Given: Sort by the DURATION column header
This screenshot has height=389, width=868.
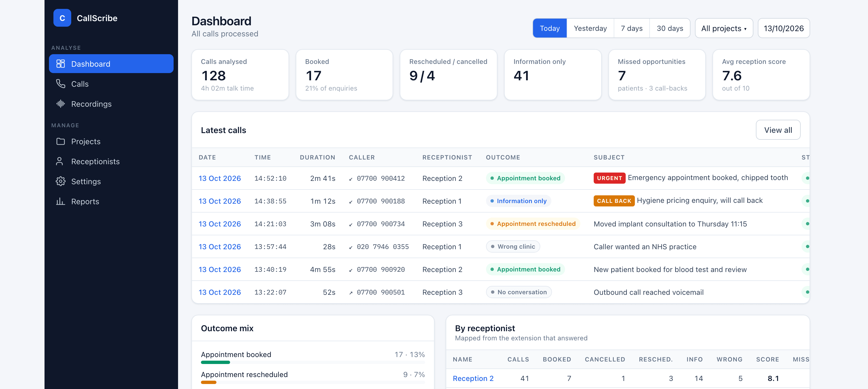Looking at the screenshot, I should 317,158.
